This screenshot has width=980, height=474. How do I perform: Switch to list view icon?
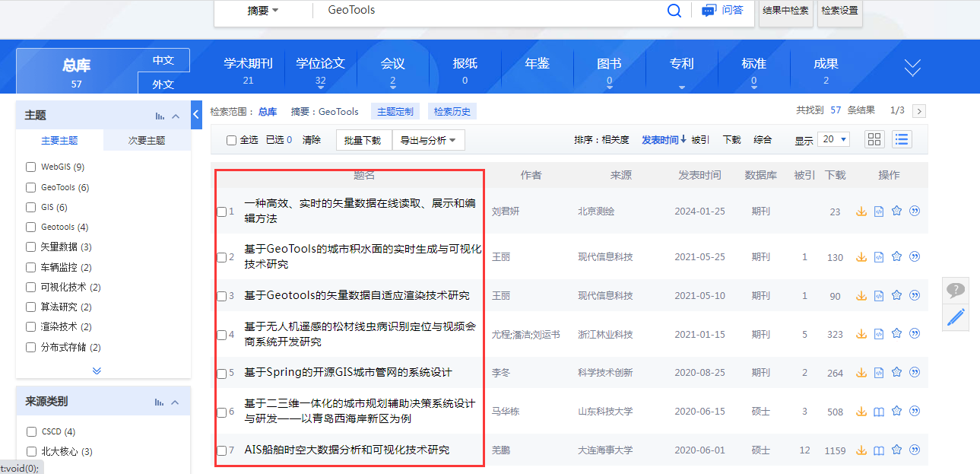click(902, 139)
